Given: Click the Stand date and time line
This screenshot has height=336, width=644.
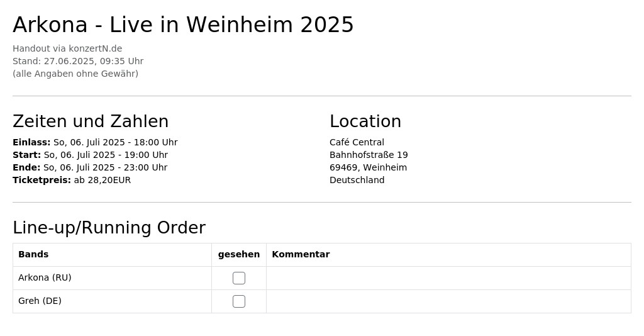Looking at the screenshot, I should tap(78, 61).
